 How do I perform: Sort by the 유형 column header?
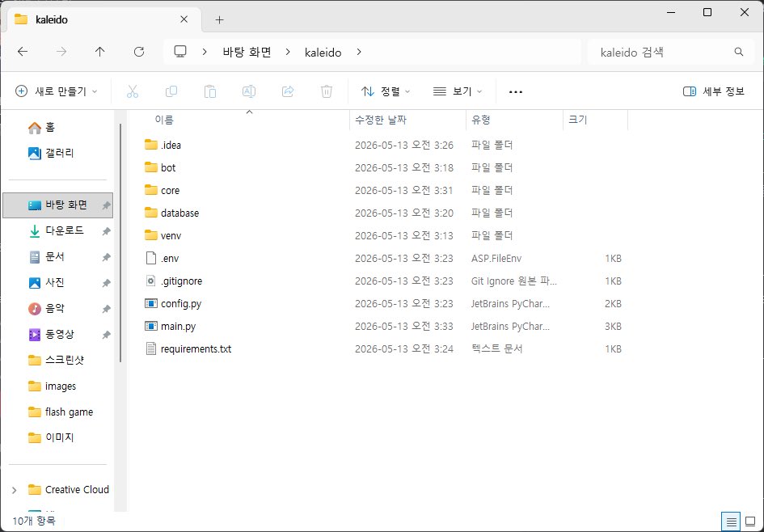pyautogui.click(x=514, y=120)
